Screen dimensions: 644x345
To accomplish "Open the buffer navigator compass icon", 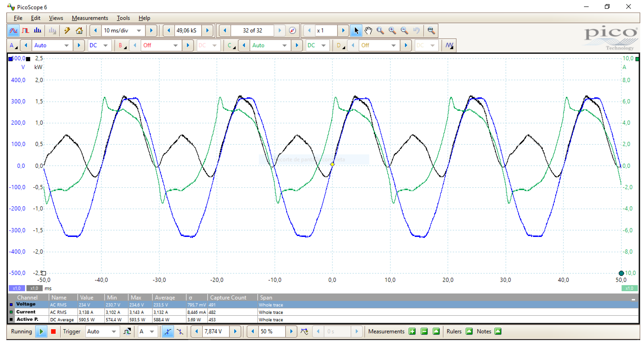I will point(292,30).
